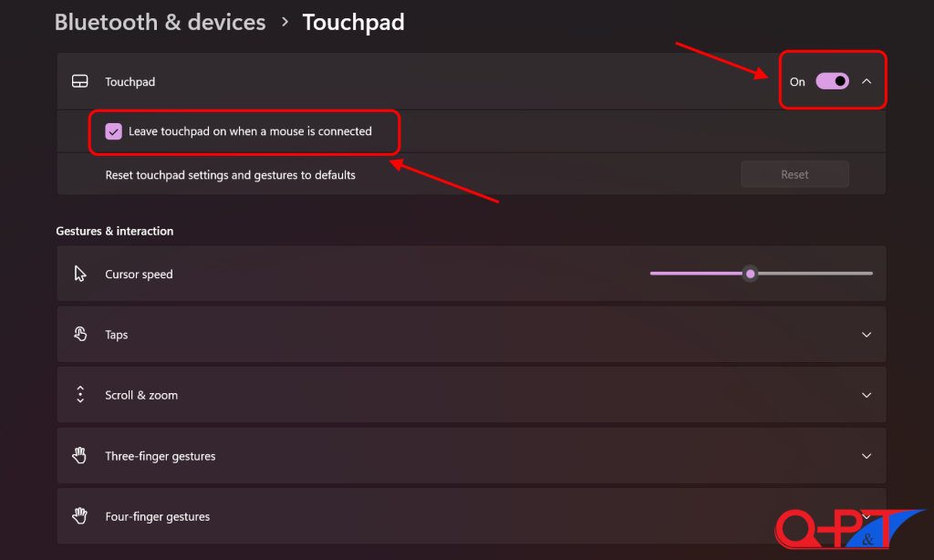Collapse the Touchpad section chevron
934x560 pixels.
[x=867, y=81]
